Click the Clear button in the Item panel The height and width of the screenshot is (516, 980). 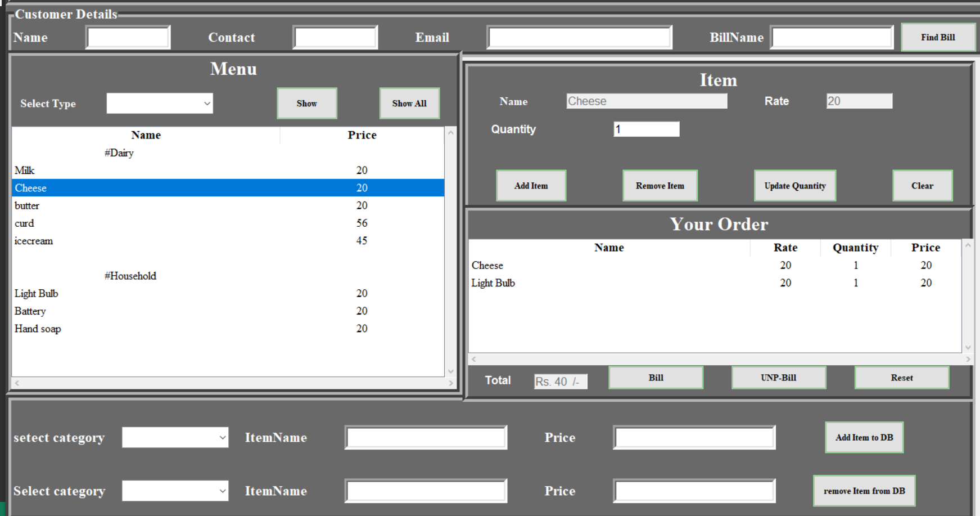click(922, 185)
